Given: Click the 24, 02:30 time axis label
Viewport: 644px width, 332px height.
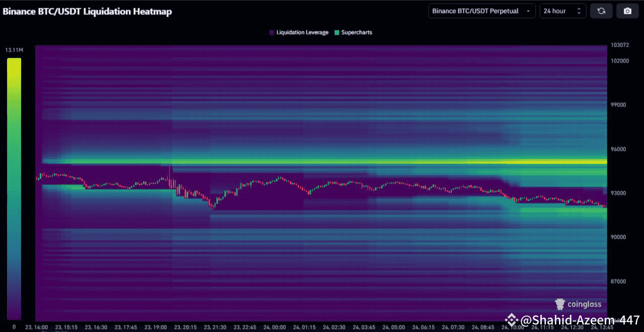Looking at the screenshot, I should [x=334, y=327].
